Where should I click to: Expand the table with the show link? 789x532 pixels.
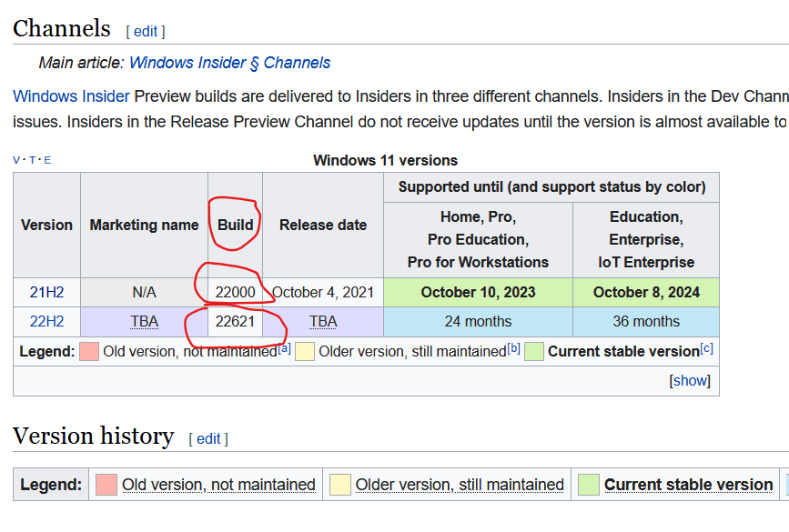click(690, 381)
